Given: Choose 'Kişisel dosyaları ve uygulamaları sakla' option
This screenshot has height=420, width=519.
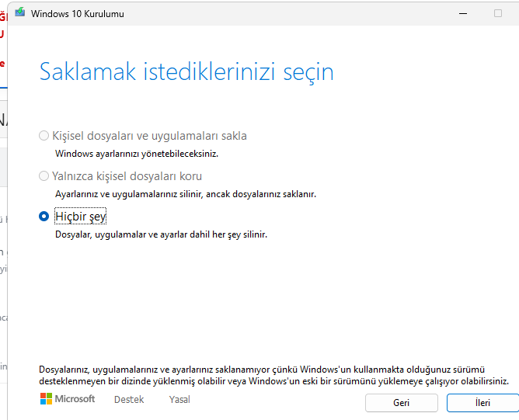Looking at the screenshot, I should click(x=44, y=136).
